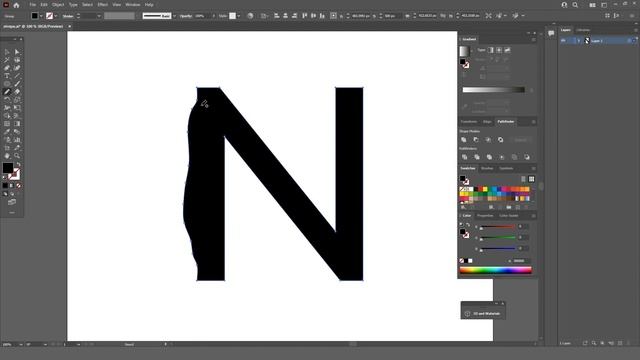Select the Type tool
640x360 pixels.
point(7,76)
